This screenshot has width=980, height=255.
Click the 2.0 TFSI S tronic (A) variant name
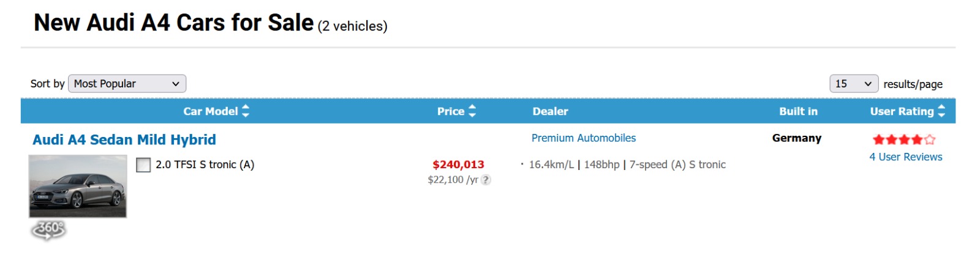pyautogui.click(x=205, y=164)
